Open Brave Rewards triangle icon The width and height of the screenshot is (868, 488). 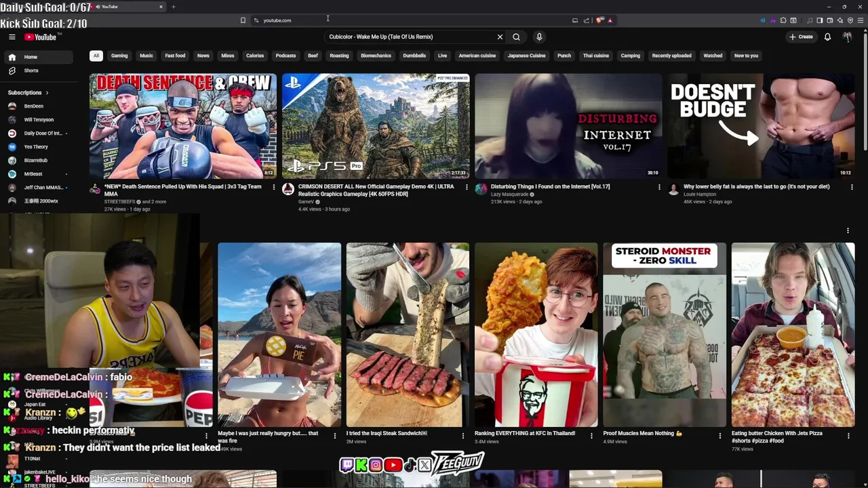click(610, 20)
